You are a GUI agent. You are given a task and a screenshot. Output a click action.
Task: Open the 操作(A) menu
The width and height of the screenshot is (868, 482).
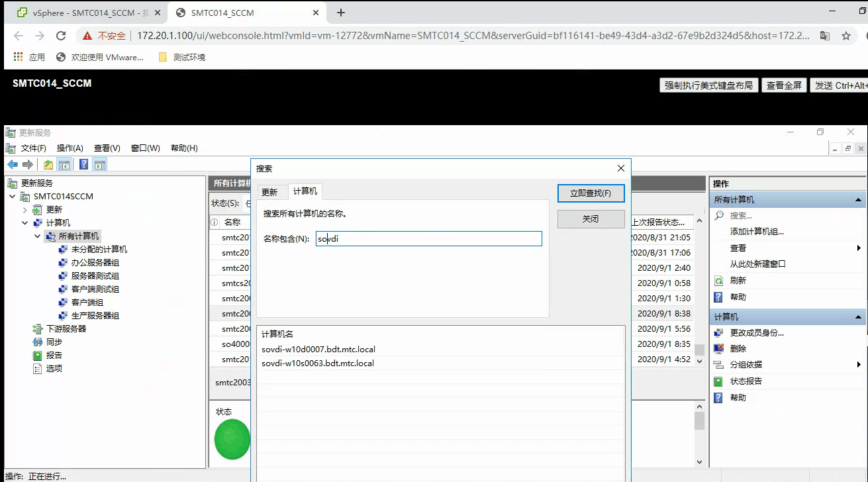pos(70,148)
